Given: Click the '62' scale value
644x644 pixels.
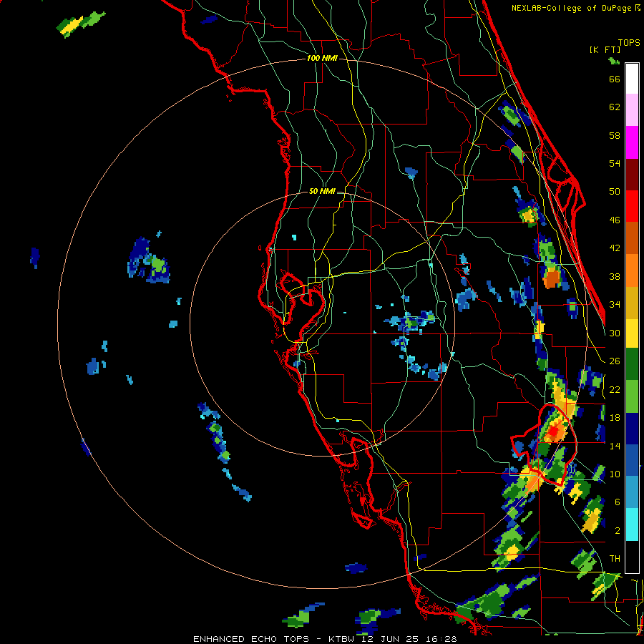Looking at the screenshot, I should click(615, 107).
